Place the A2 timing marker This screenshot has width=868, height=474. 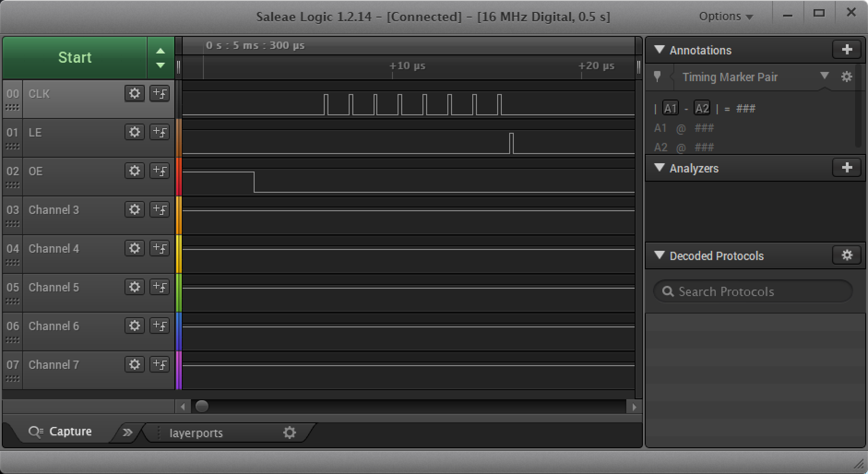(x=702, y=108)
